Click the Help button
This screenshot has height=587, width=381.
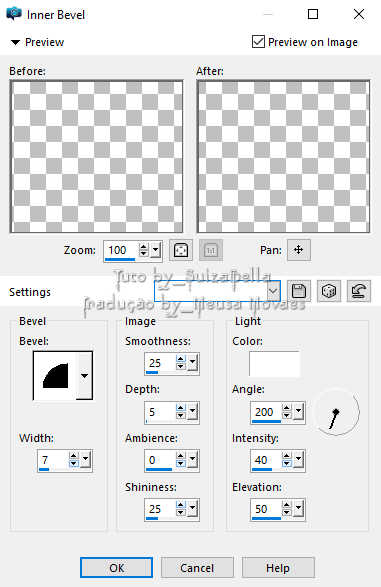(x=278, y=568)
